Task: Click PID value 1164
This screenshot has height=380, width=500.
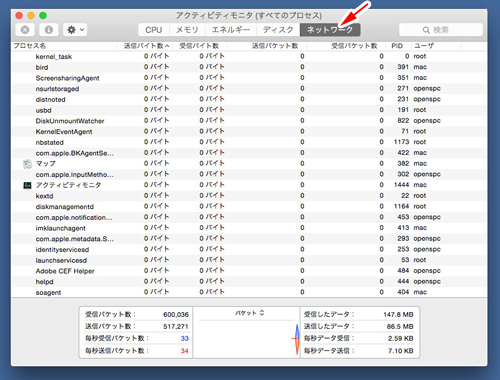Action: [x=401, y=206]
